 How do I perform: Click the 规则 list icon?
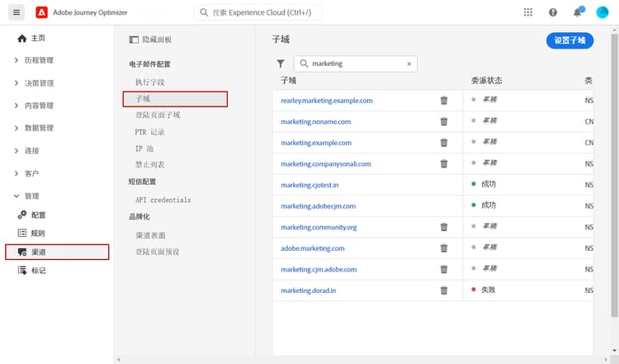pyautogui.click(x=22, y=233)
